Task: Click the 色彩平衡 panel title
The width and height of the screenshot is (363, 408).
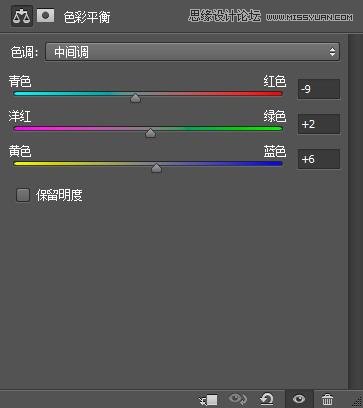Action: [87, 17]
